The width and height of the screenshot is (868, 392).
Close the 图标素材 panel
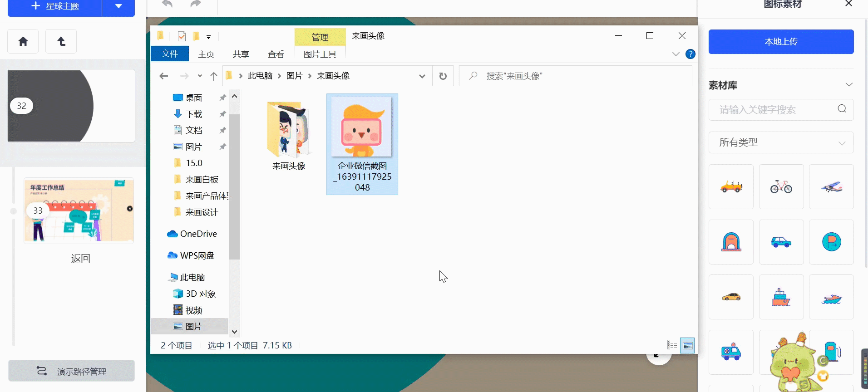pos(848,4)
